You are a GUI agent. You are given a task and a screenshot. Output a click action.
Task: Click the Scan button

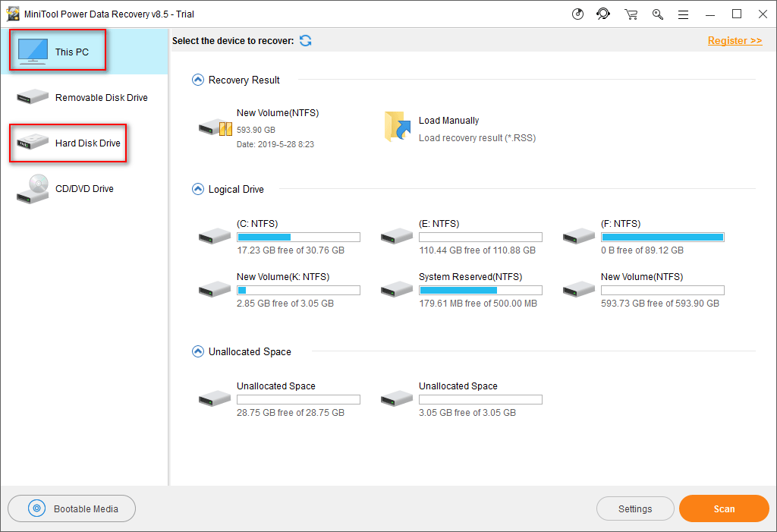[724, 508]
